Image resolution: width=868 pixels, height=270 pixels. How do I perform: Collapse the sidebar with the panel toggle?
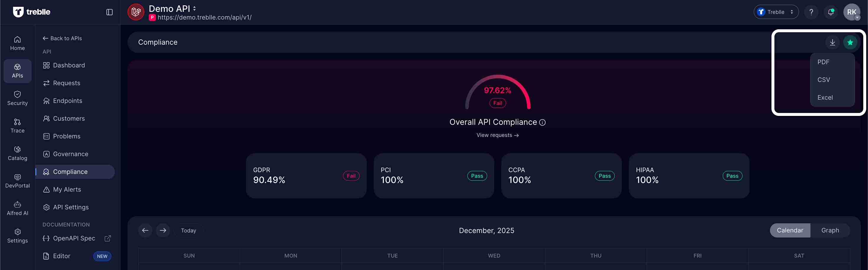(x=109, y=12)
